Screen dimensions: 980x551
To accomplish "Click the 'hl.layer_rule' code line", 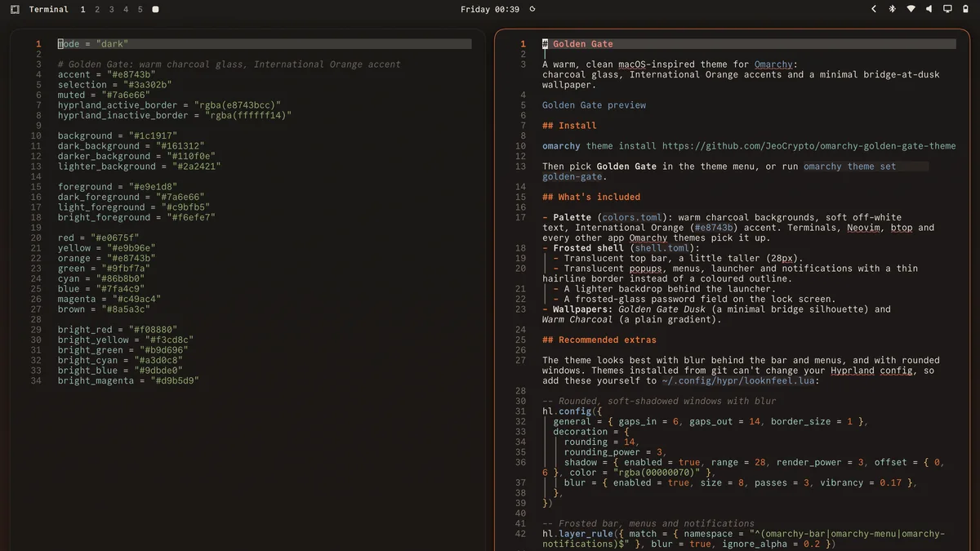I will click(743, 539).
